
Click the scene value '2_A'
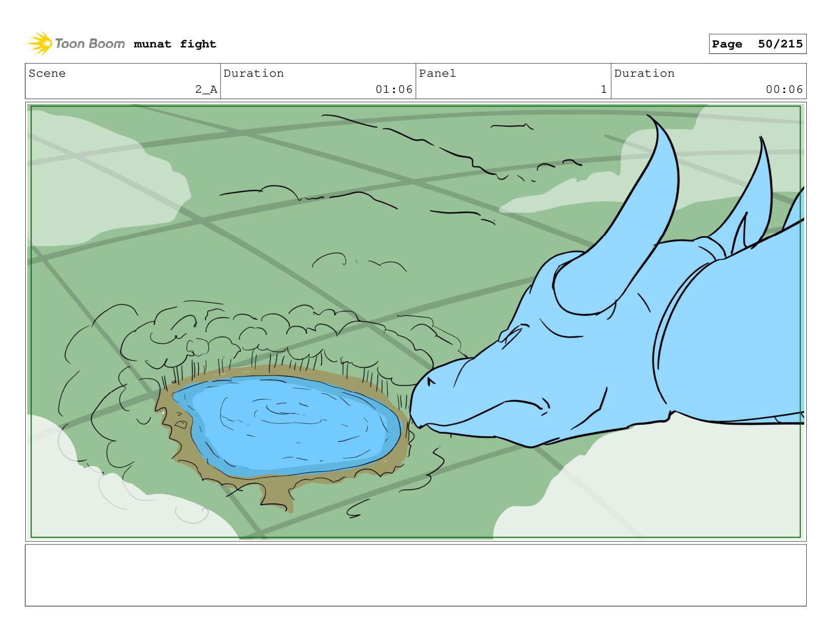click(206, 90)
